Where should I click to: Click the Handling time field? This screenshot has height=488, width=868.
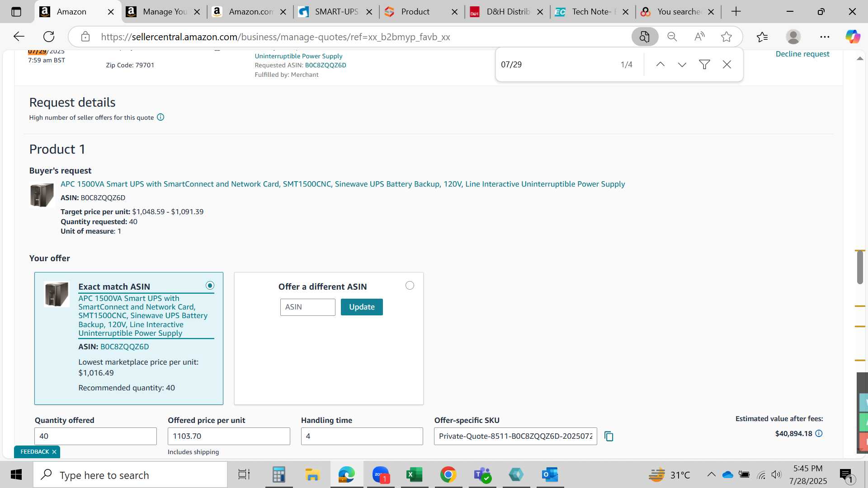tap(362, 436)
